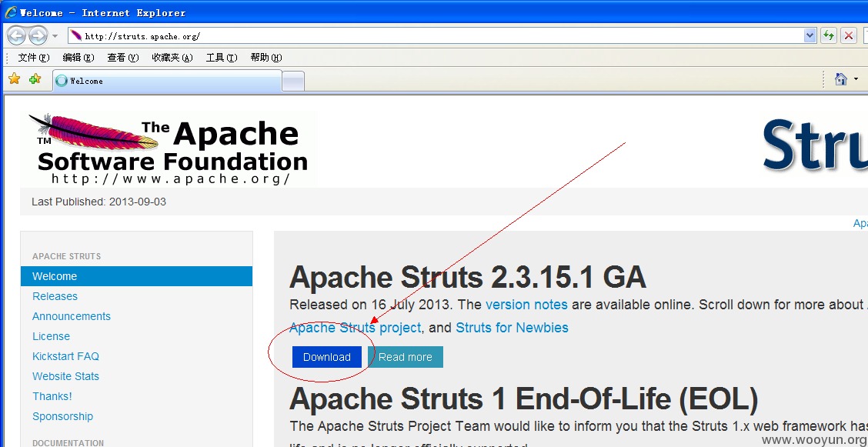This screenshot has height=447, width=868.
Task: Select the Welcome browser tab
Action: [x=167, y=81]
